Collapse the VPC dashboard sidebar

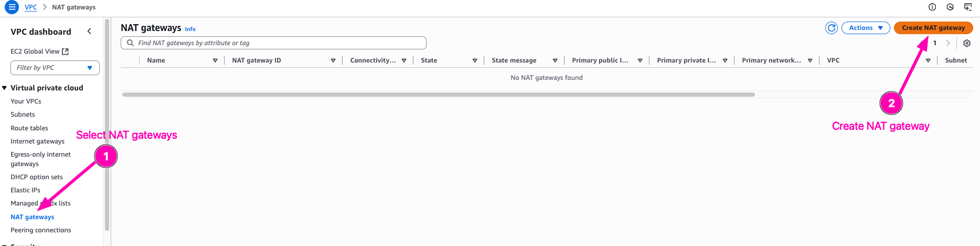pos(89,32)
